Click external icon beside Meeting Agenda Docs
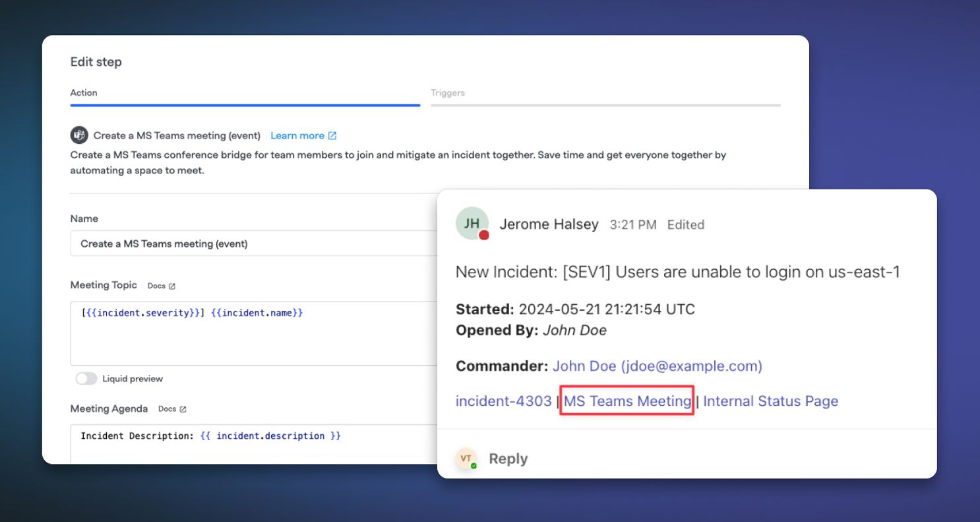 tap(183, 409)
